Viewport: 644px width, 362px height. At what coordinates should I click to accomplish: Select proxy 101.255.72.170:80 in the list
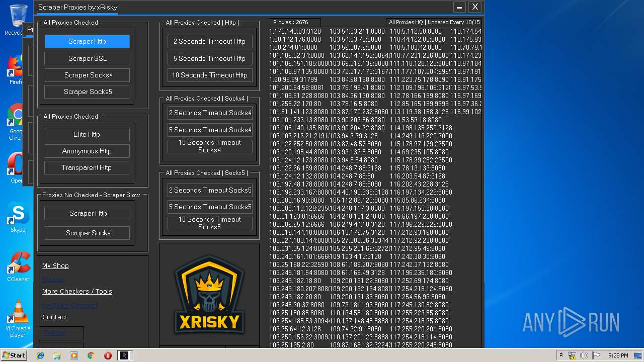[295, 104]
